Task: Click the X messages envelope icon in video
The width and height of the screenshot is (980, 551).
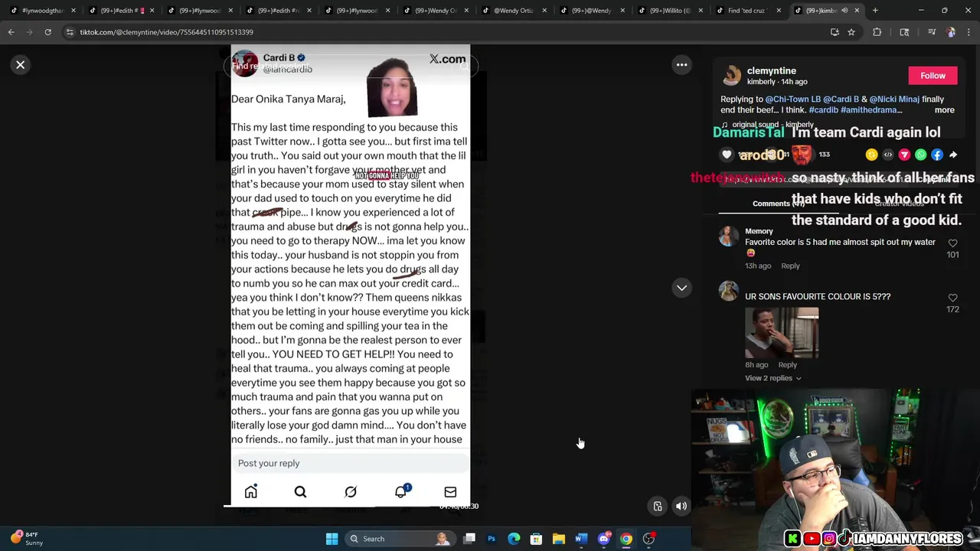Action: click(450, 492)
